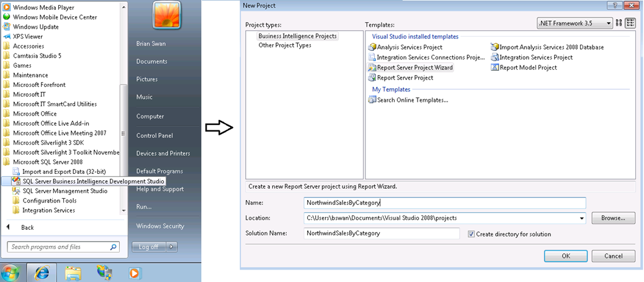
Task: Switch templates to large icons view
Action: [x=619, y=24]
